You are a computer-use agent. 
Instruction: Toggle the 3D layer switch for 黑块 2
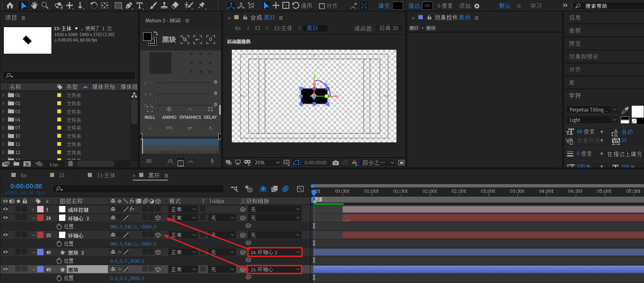[x=158, y=252]
